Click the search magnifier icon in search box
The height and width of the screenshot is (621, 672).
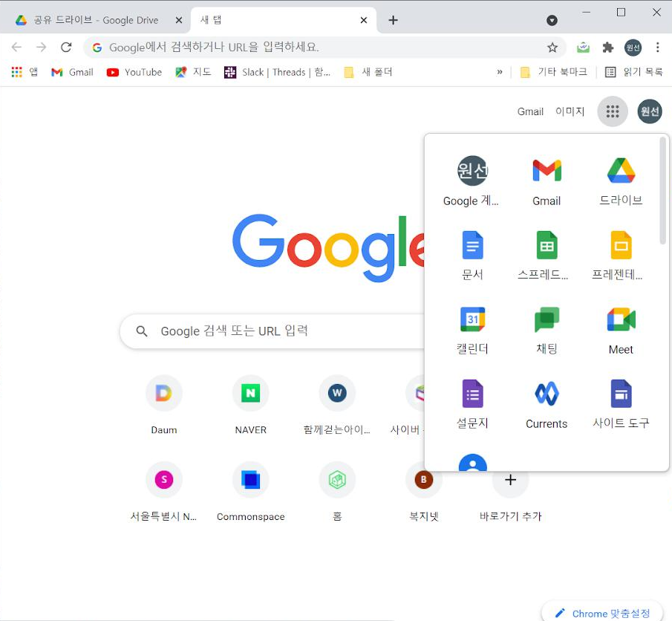coord(142,331)
